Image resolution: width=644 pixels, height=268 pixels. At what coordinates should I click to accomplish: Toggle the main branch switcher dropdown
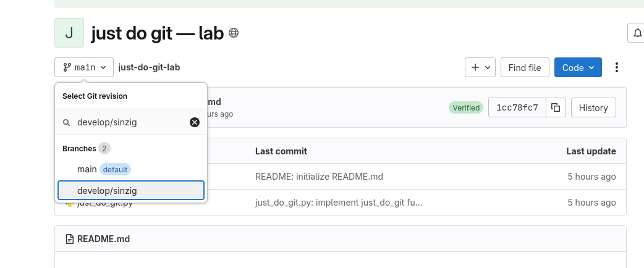(84, 67)
